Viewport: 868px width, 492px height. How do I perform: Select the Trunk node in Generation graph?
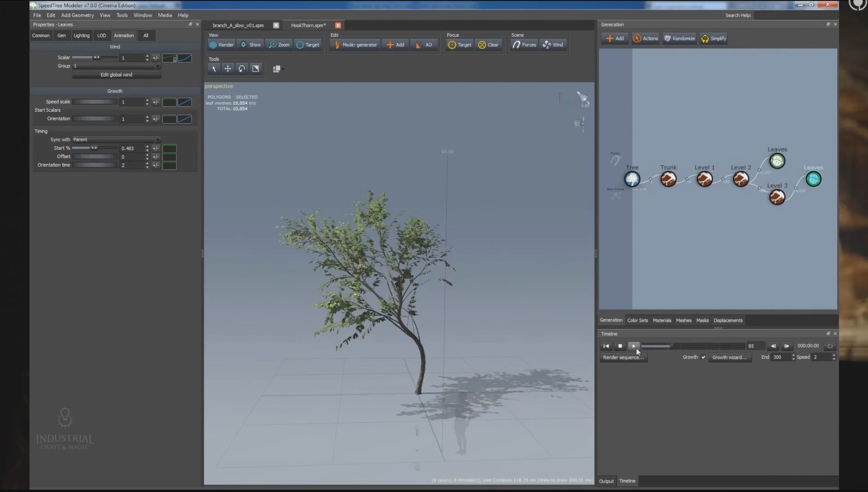click(x=668, y=179)
